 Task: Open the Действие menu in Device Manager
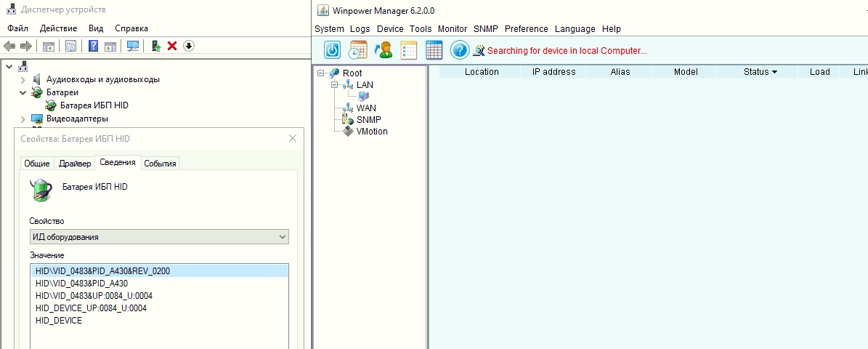click(x=59, y=28)
